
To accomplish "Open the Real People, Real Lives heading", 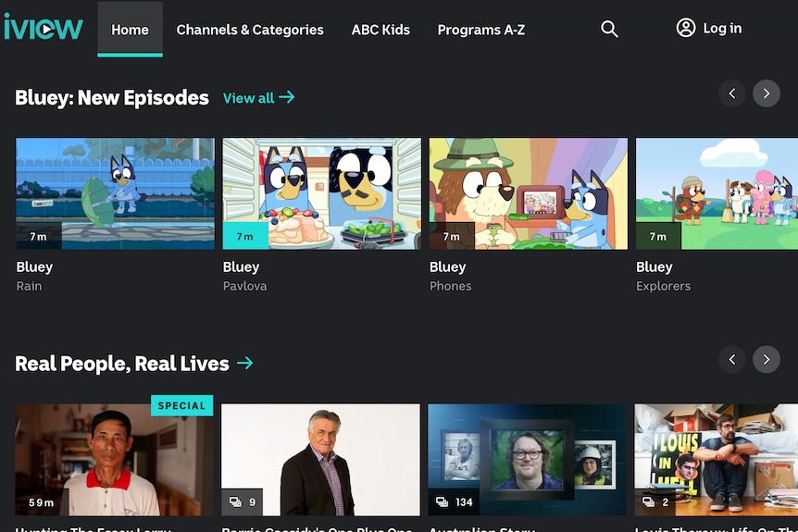I will (x=122, y=364).
